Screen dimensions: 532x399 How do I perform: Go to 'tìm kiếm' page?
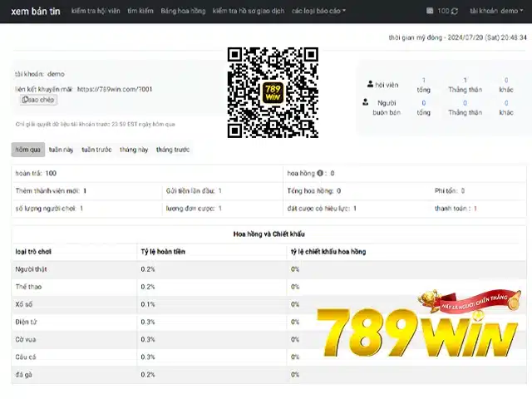pyautogui.click(x=140, y=11)
